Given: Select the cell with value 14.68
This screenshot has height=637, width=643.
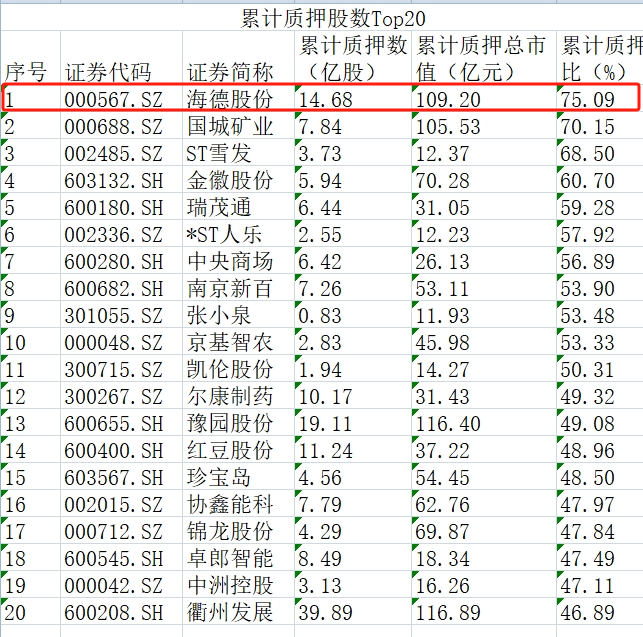Looking at the screenshot, I should [x=353, y=98].
